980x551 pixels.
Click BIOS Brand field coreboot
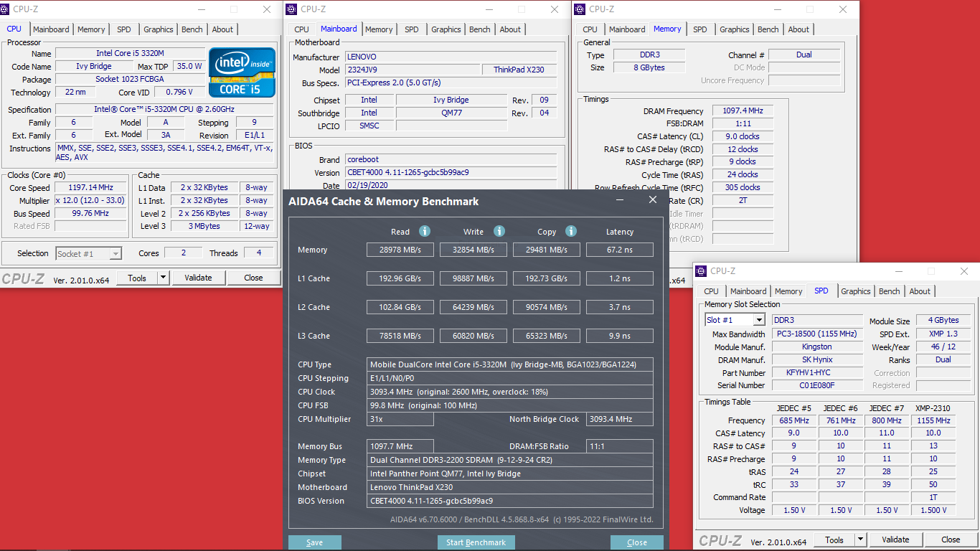coord(451,159)
